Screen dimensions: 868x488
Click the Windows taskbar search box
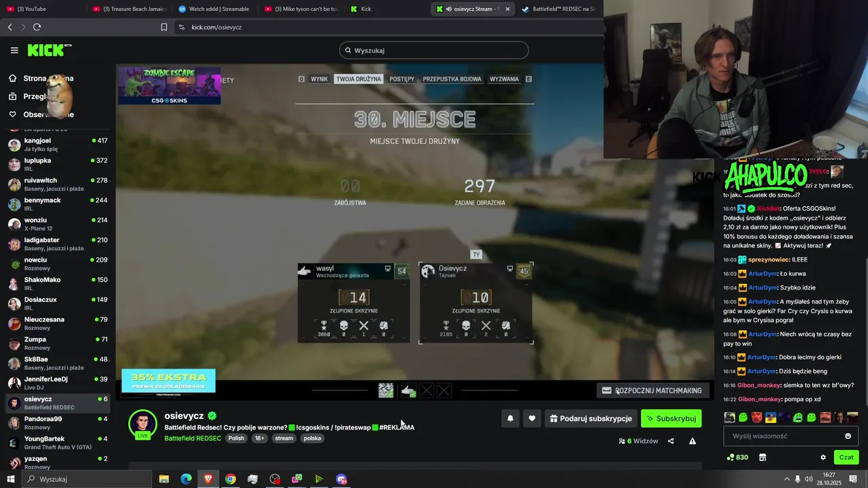click(x=86, y=479)
